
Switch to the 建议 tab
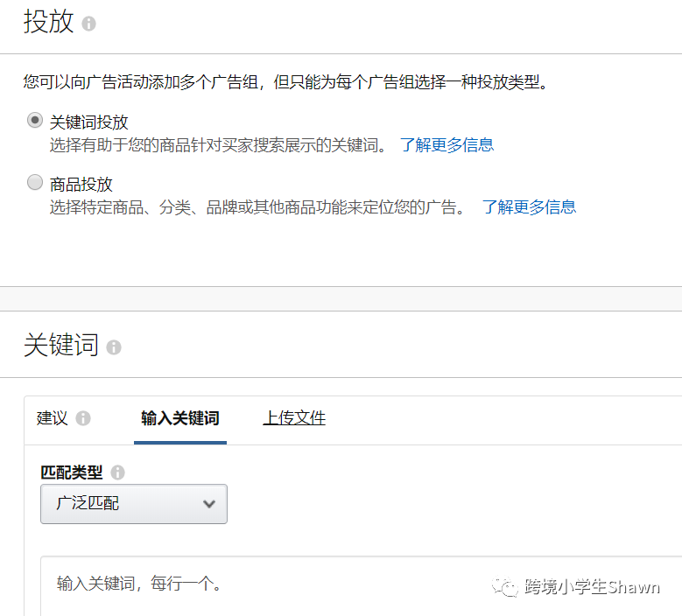point(53,418)
